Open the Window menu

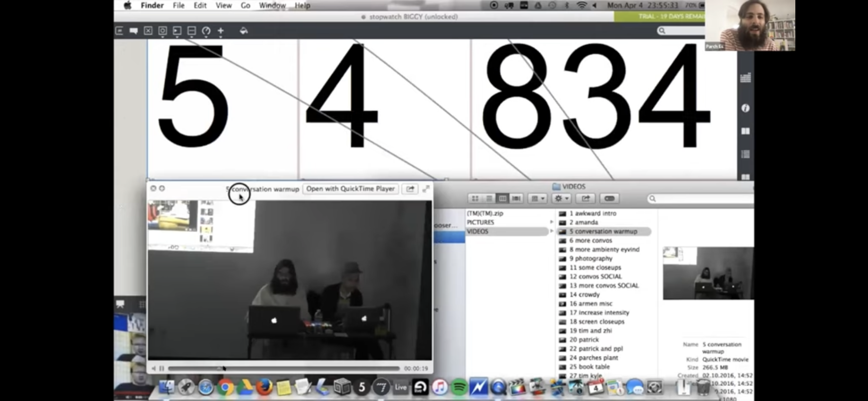[x=272, y=5]
